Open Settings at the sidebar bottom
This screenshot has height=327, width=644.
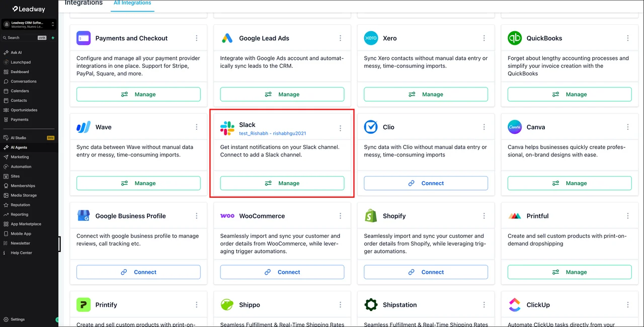tap(18, 319)
